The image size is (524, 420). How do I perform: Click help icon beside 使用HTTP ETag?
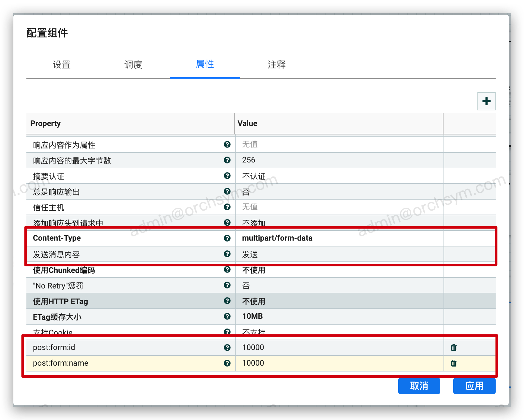pos(227,301)
